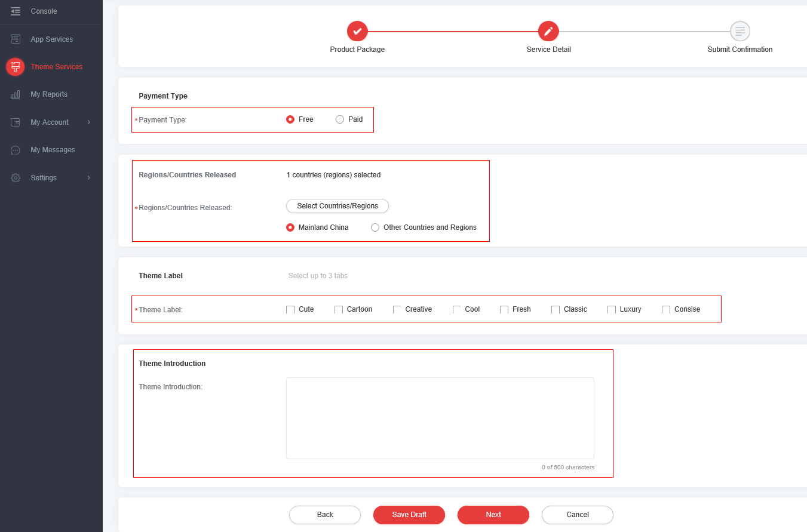Focus the Theme Introduction text area
The image size is (807, 532).
coord(440,418)
